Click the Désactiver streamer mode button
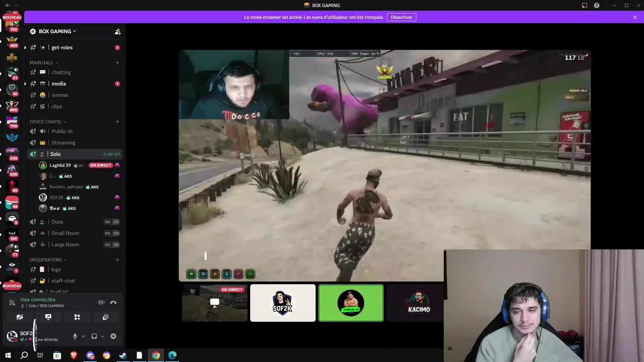 tap(401, 17)
